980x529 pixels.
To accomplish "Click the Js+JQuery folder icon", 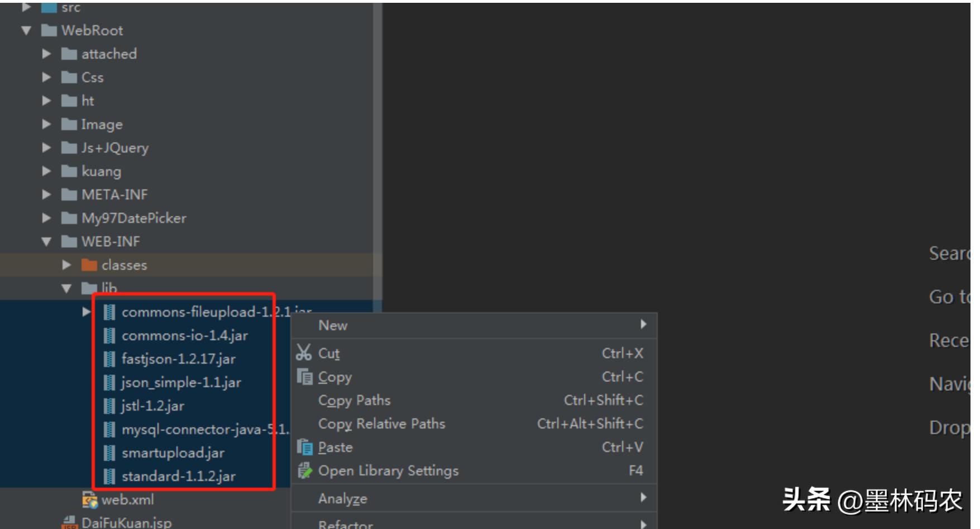I will pyautogui.click(x=69, y=147).
